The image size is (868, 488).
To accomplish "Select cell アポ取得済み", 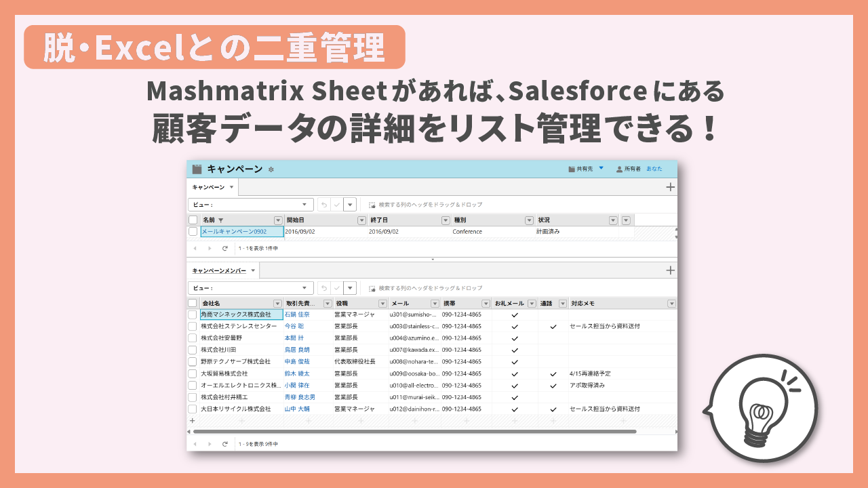I will pyautogui.click(x=622, y=385).
